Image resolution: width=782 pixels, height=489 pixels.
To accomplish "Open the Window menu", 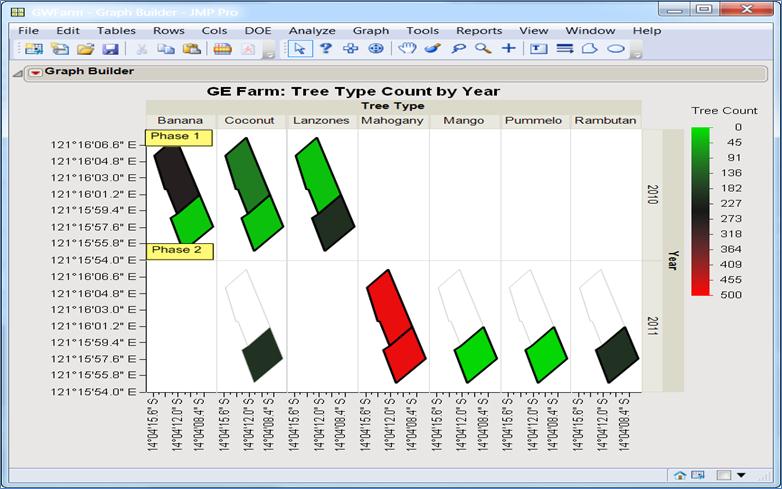I will point(590,30).
